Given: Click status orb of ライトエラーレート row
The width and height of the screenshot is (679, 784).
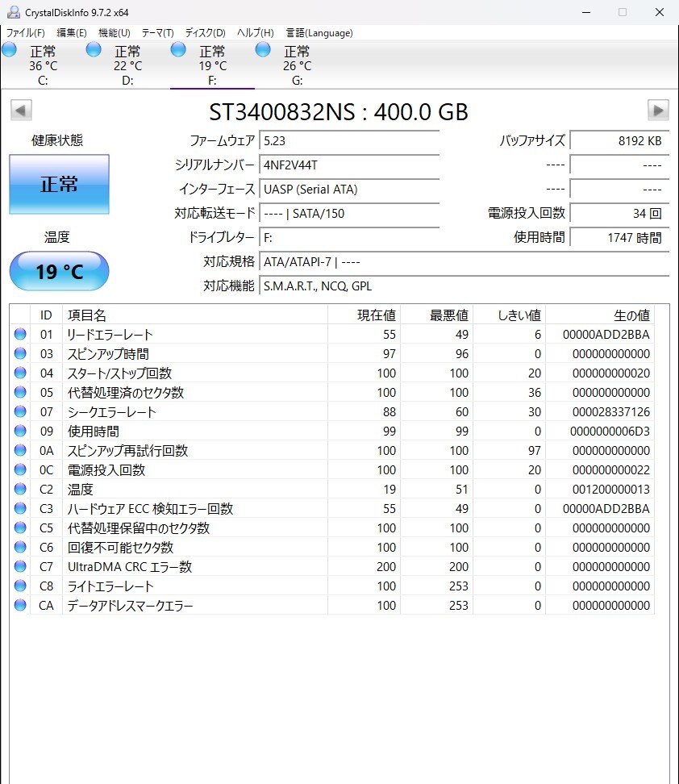Looking at the screenshot, I should (x=20, y=586).
